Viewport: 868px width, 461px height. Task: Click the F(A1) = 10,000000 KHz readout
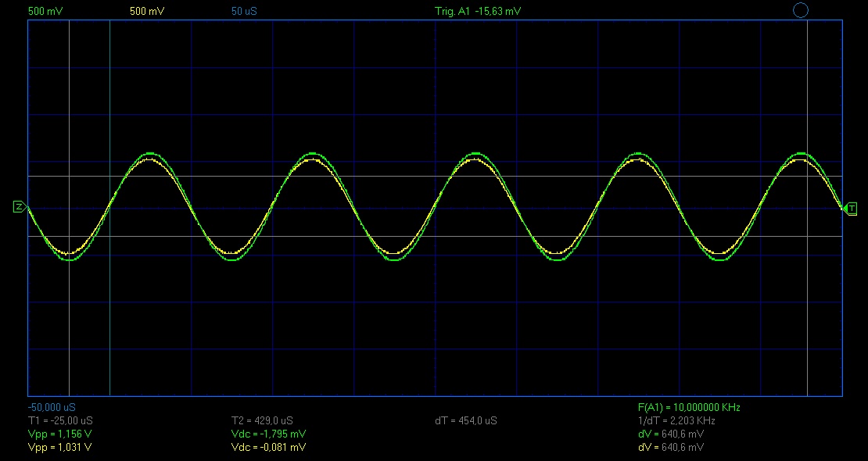click(689, 407)
